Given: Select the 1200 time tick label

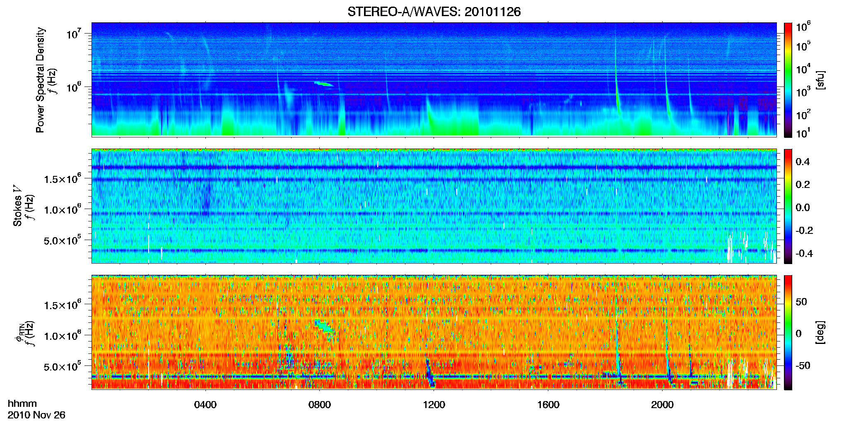Looking at the screenshot, I should click(434, 405).
